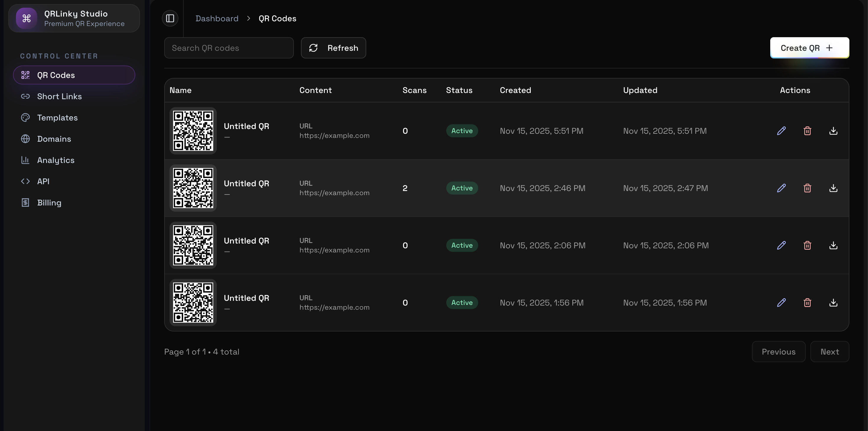The width and height of the screenshot is (868, 431).
Task: Edit the first Untitled QR code
Action: [781, 131]
